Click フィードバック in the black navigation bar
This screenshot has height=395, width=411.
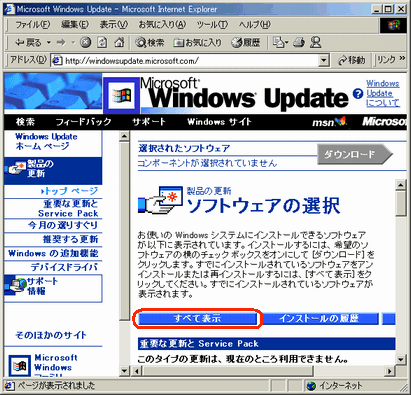[x=83, y=122]
